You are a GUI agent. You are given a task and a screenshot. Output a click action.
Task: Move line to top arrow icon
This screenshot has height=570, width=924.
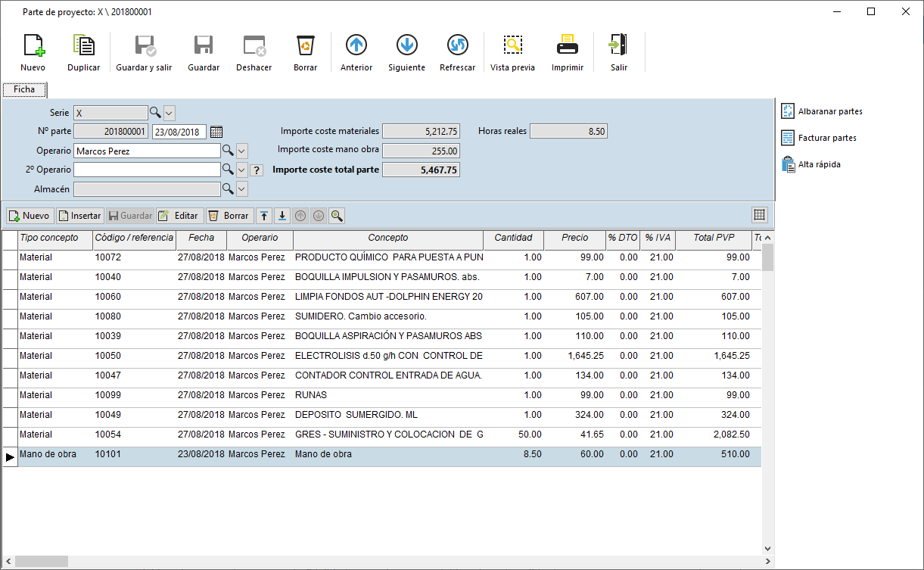point(264,216)
